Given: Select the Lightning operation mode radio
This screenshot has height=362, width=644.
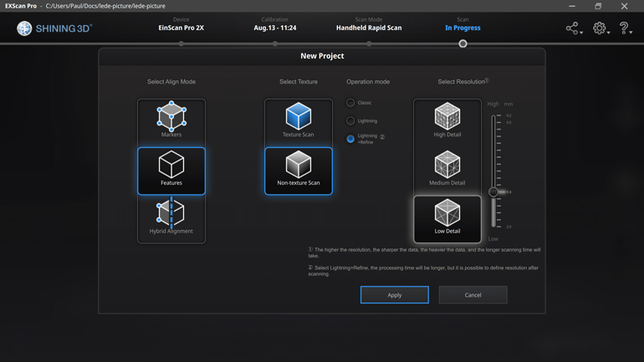Looking at the screenshot, I should [x=350, y=120].
